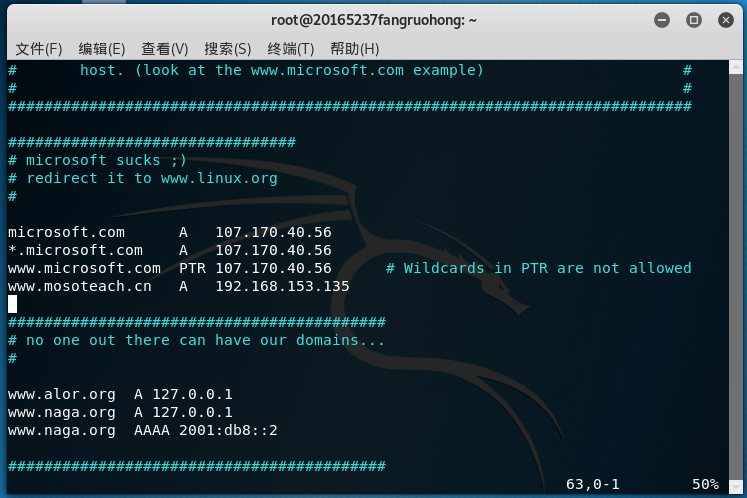This screenshot has height=498, width=747.
Task: Open the 搜索(S) menu
Action: click(227, 49)
